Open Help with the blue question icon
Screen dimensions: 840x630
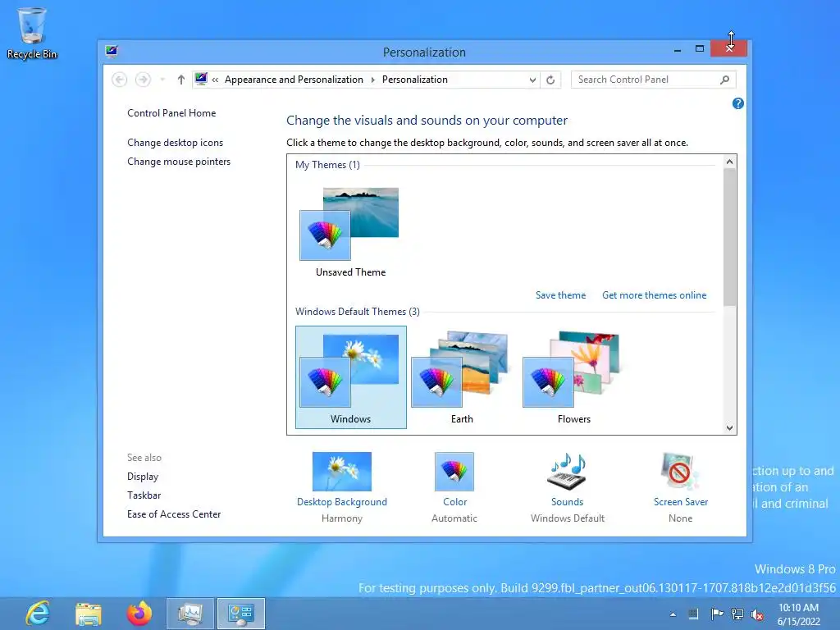pos(737,103)
